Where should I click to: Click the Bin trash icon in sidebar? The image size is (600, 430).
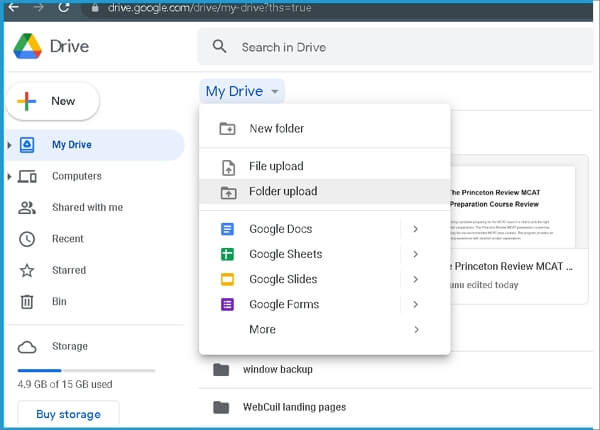pyautogui.click(x=28, y=301)
